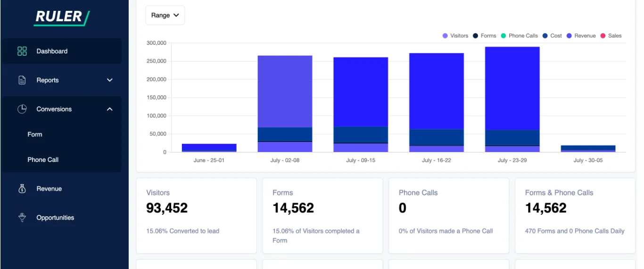The height and width of the screenshot is (269, 644).
Task: Click the Revenue legend label
Action: pos(585,36)
